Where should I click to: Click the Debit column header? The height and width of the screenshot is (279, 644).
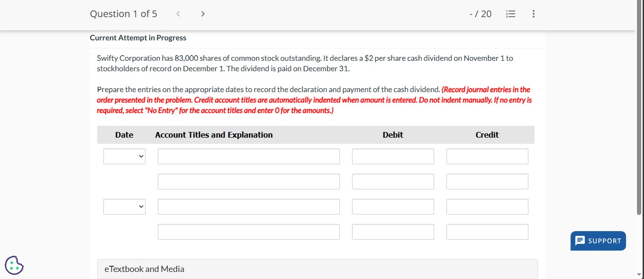pos(393,135)
